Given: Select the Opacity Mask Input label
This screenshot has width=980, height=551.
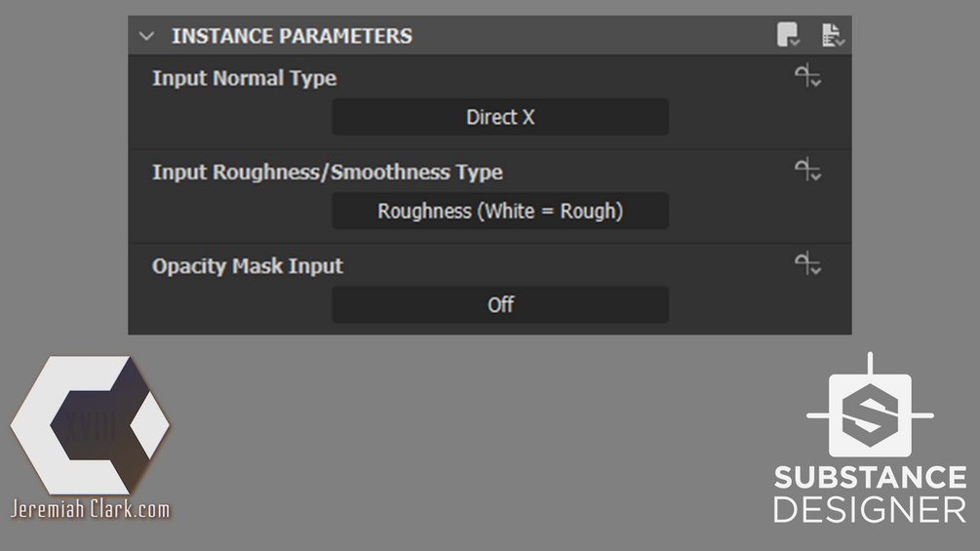Looking at the screenshot, I should click(248, 266).
